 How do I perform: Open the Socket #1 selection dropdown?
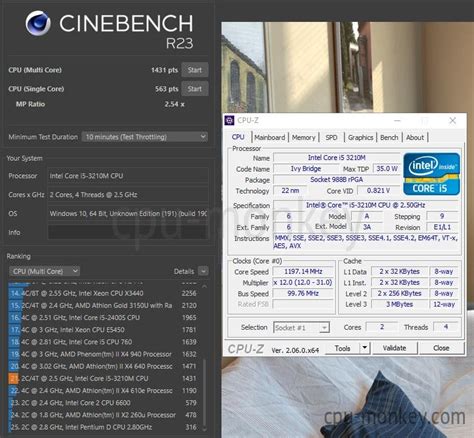301,328
